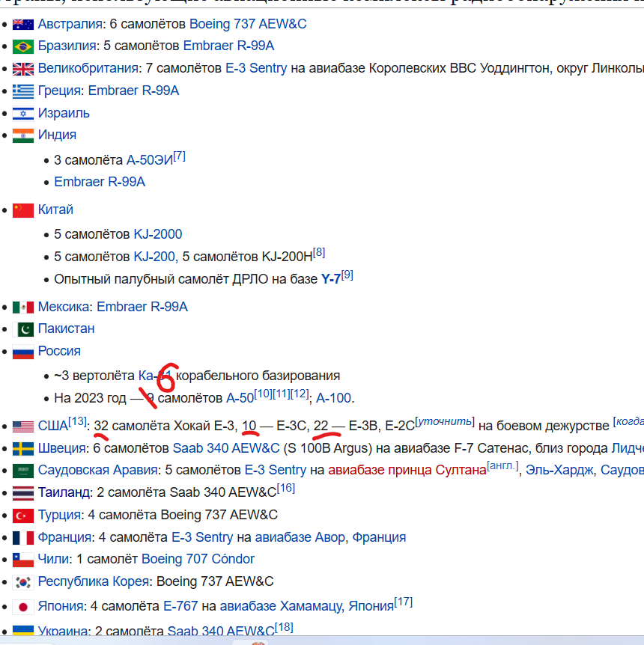Open the Россия link

click(59, 351)
